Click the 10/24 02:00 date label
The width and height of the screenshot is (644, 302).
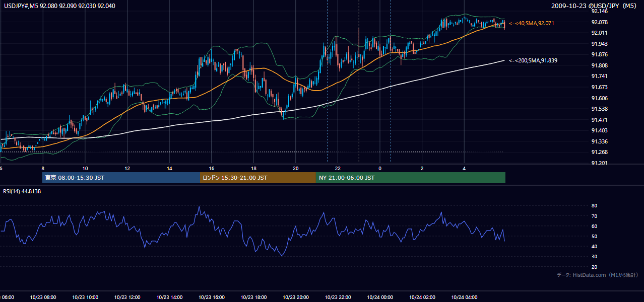(422, 297)
